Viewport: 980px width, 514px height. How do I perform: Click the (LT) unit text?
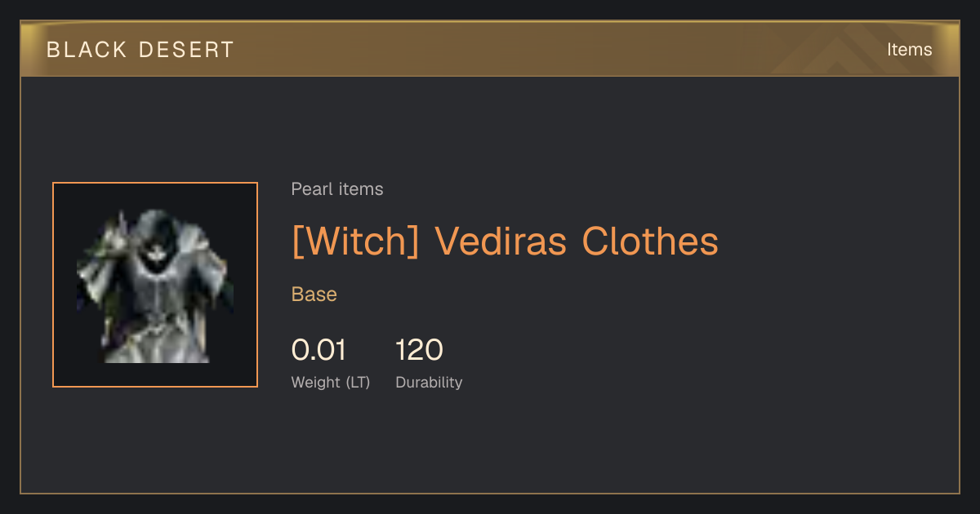point(358,383)
